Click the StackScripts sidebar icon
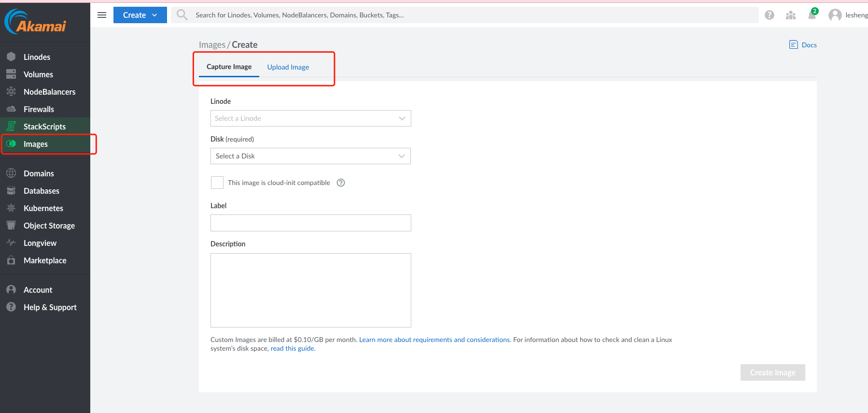The height and width of the screenshot is (413, 868). [11, 127]
